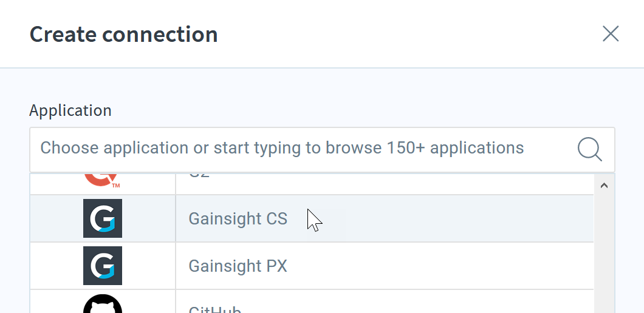This screenshot has height=313, width=644.
Task: Click the magnifying glass search icon
Action: [590, 149]
